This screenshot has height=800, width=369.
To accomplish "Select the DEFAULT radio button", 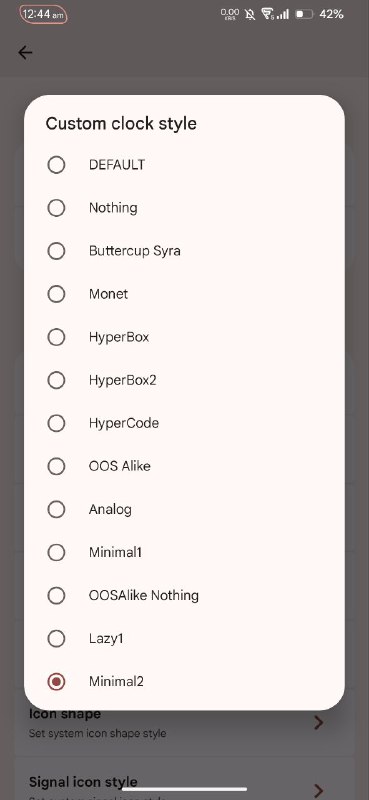I will [x=56, y=165].
